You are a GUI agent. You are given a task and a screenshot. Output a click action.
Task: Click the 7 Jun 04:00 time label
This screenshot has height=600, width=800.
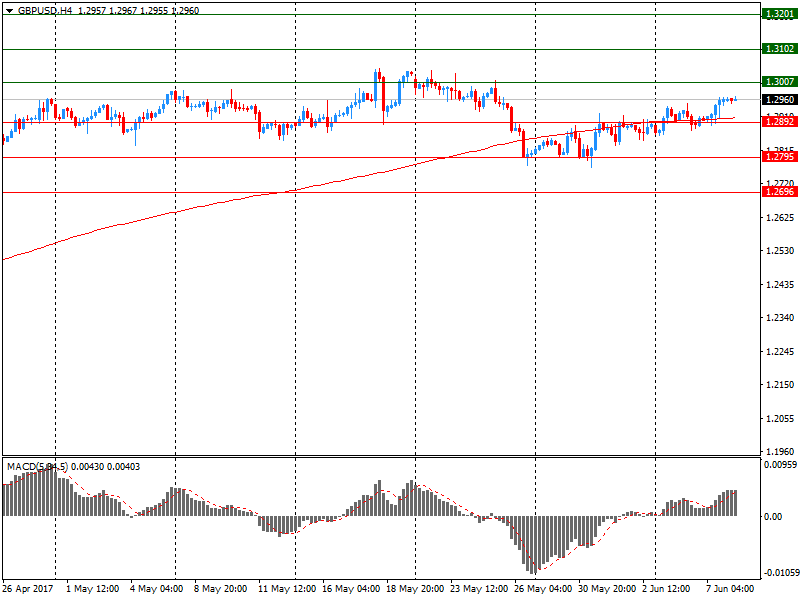[x=730, y=589]
